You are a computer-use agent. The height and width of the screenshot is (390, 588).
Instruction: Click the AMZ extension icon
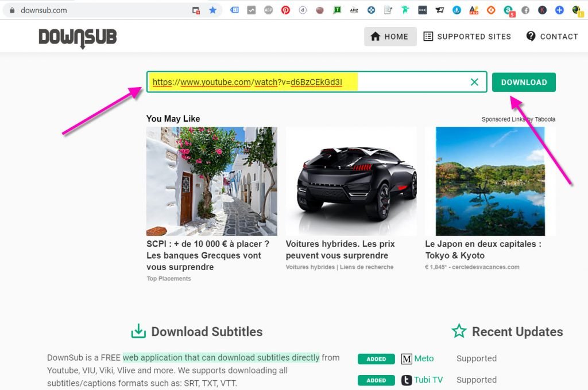coord(354,10)
